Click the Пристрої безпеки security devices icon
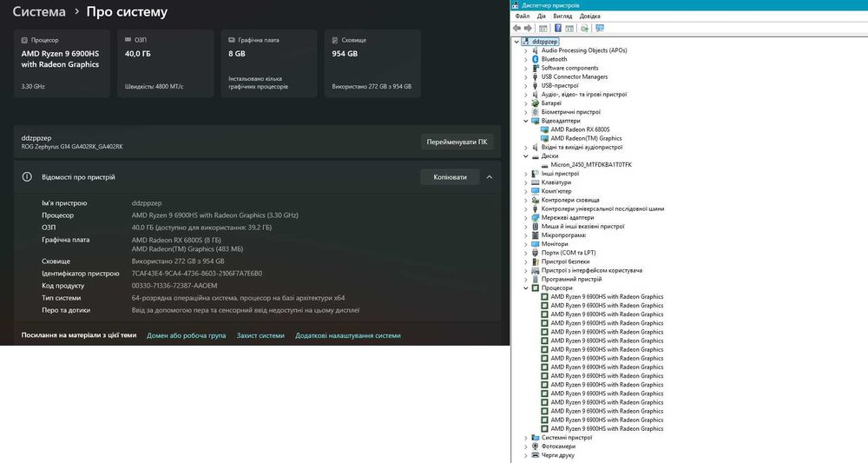Image resolution: width=868 pixels, height=463 pixels. 536,261
